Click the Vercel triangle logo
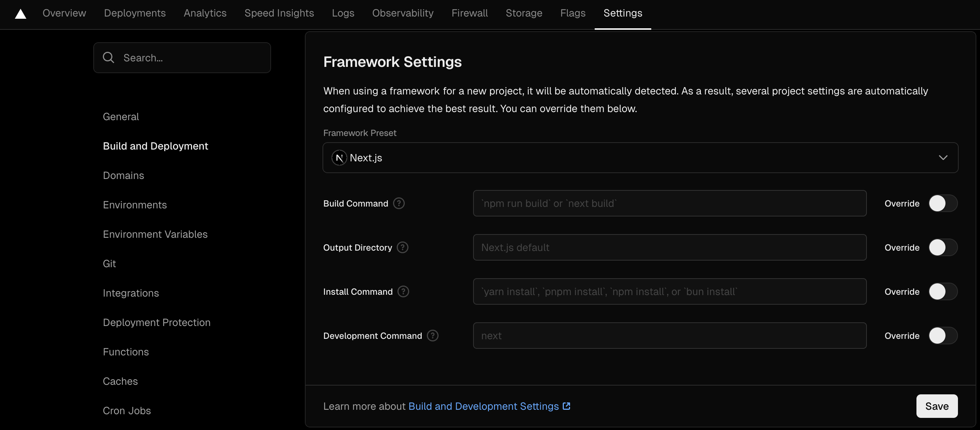Image resolution: width=980 pixels, height=430 pixels. [20, 14]
